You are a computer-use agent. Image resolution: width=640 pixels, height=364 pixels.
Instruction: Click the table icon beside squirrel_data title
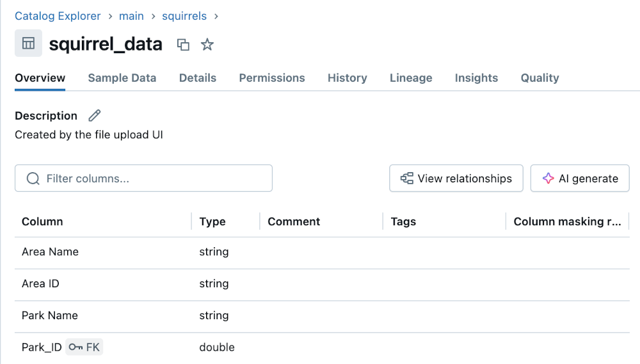(28, 44)
